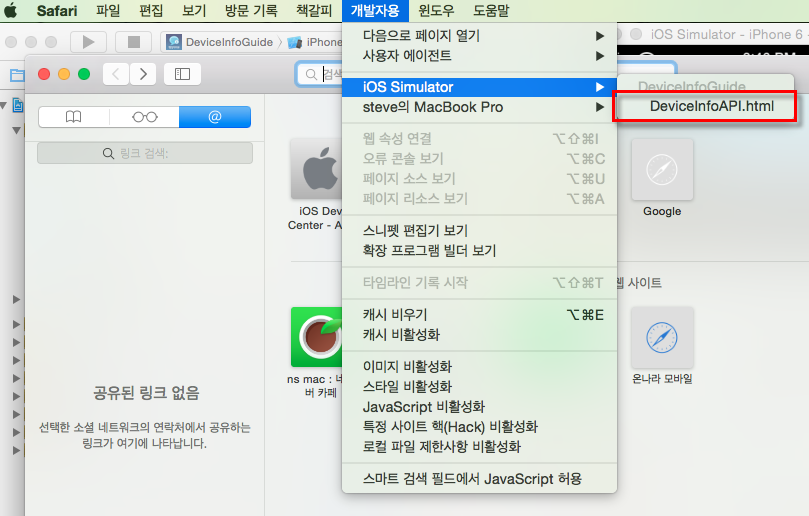Toggle the Safari sidebar button
This screenshot has height=516, width=809.
pos(182,74)
